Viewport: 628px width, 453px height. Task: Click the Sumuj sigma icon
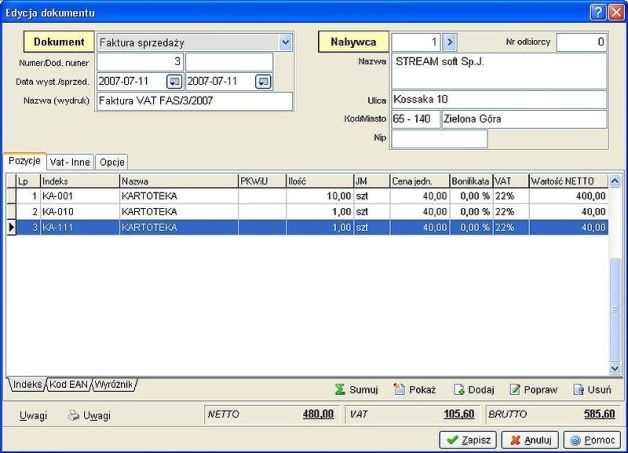pyautogui.click(x=340, y=389)
